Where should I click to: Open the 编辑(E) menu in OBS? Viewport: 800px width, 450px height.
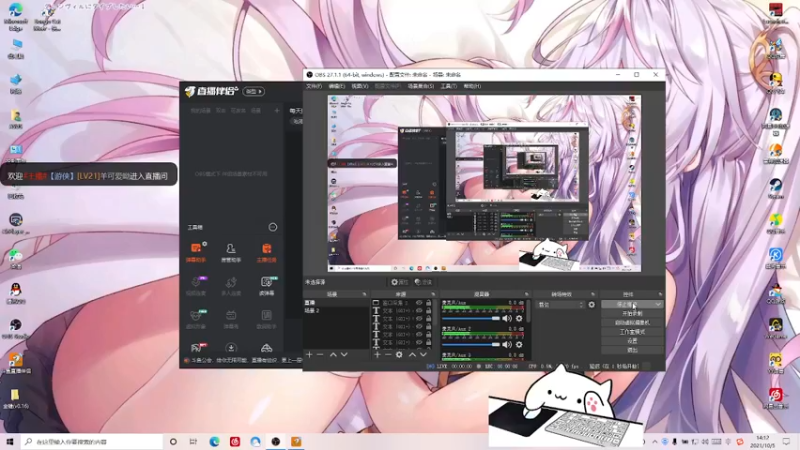point(337,86)
